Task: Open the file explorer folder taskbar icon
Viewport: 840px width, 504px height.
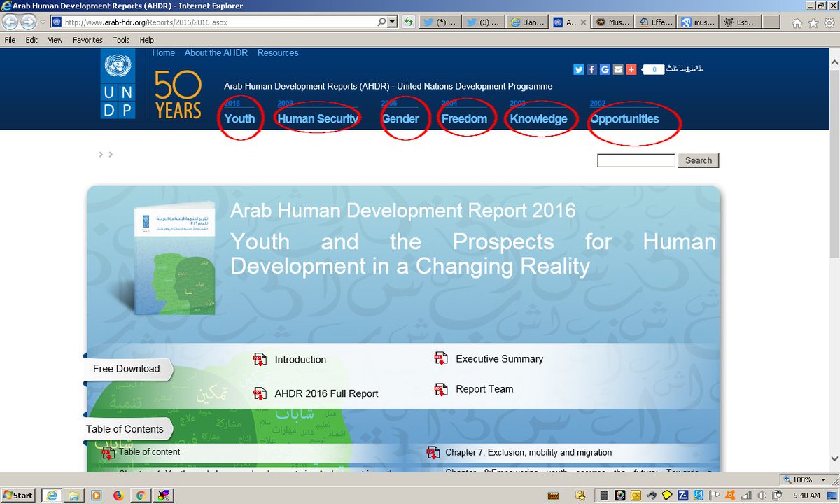Action: [73, 496]
